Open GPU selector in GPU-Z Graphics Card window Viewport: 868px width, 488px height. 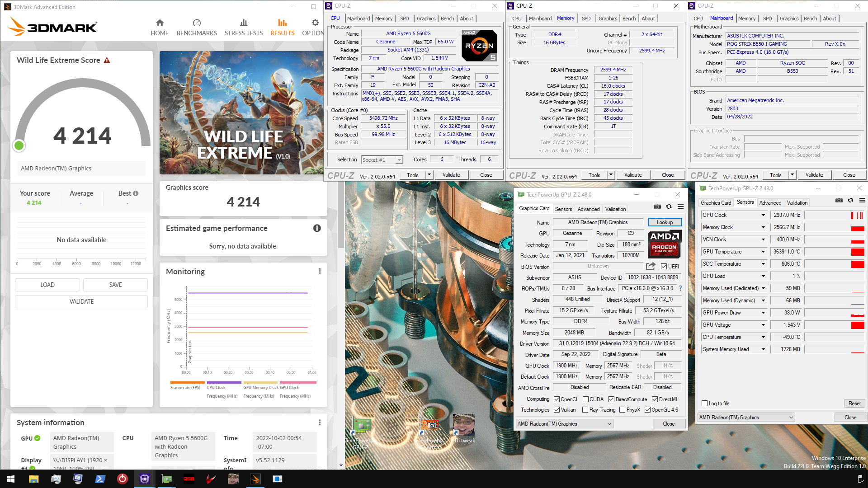[565, 424]
